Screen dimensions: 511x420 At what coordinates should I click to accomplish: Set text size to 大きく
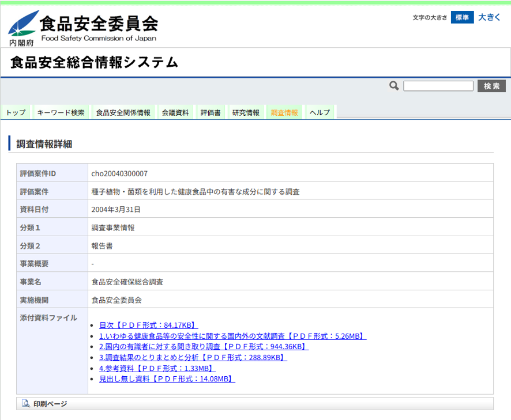pyautogui.click(x=489, y=17)
